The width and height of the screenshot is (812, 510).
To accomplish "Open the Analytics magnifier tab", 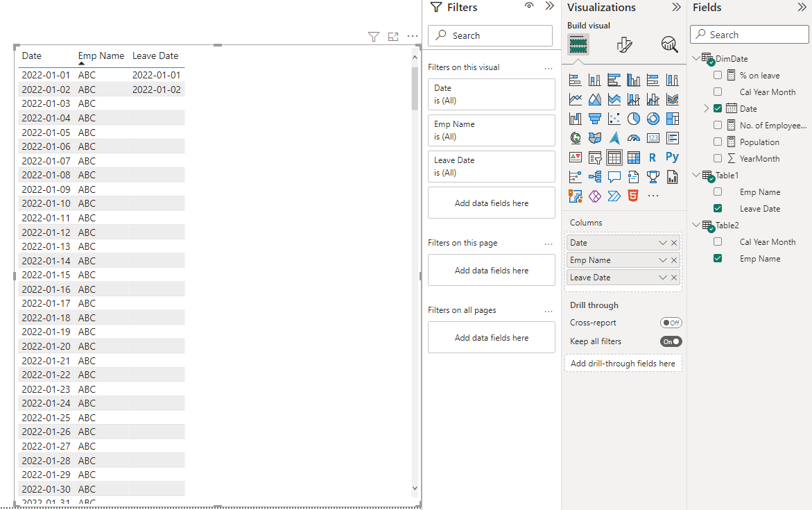I will point(669,44).
